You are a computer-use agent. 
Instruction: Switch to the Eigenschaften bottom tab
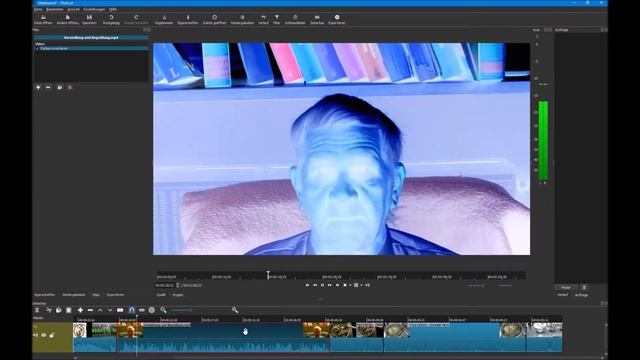(x=44, y=294)
